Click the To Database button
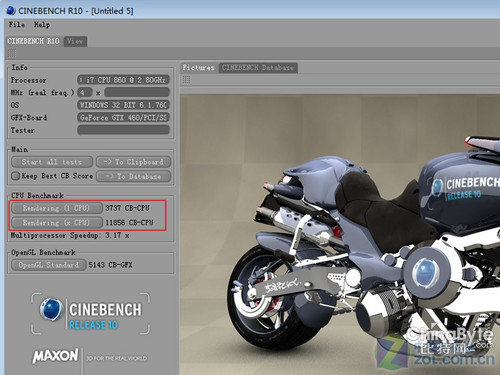This screenshot has width=500, height=375. (x=133, y=176)
